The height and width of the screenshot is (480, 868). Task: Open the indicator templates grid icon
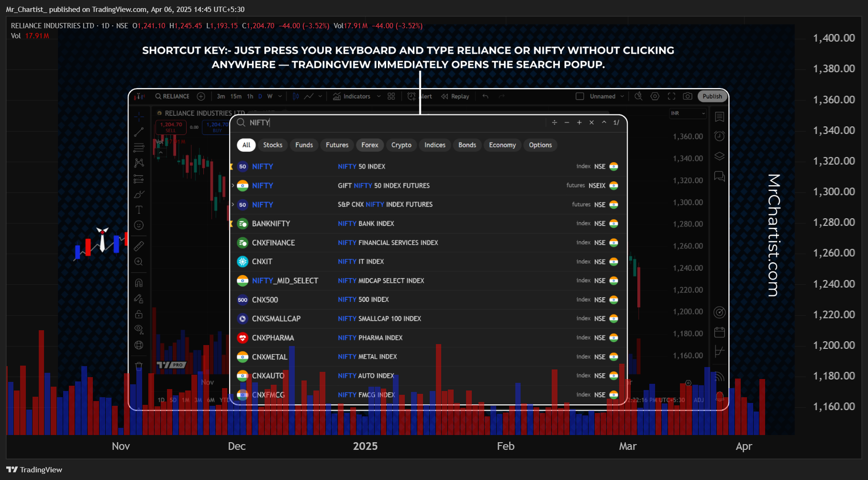(391, 96)
